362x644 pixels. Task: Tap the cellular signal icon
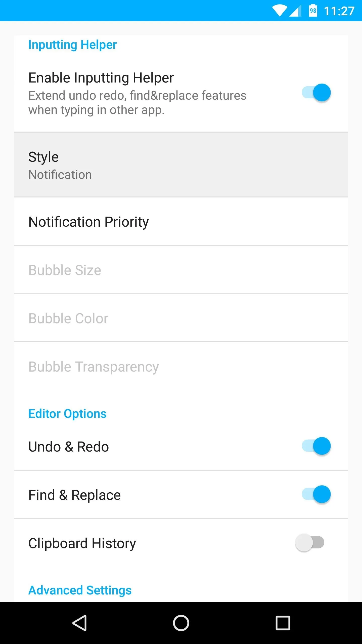coord(295,11)
